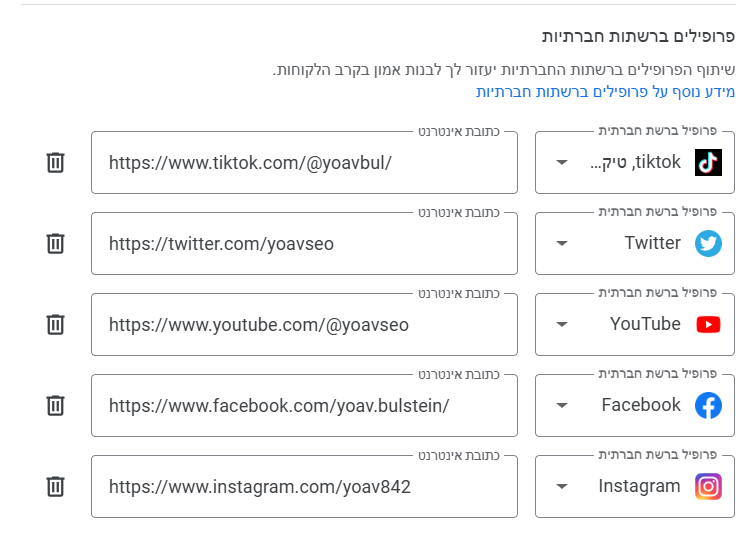
Task: Remove the YouTube profile entry
Action: tap(56, 324)
